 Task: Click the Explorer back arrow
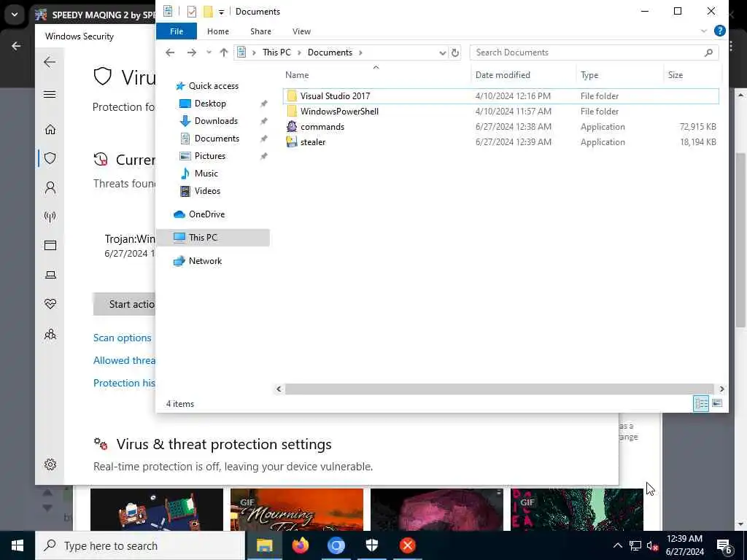[170, 52]
